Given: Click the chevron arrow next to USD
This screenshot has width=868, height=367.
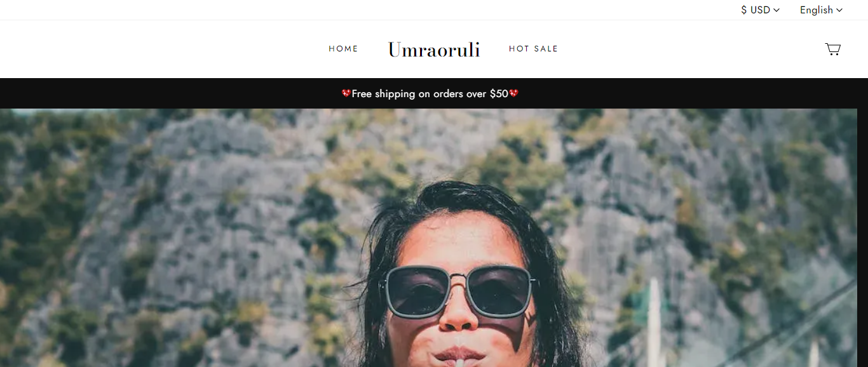Looking at the screenshot, I should click(x=776, y=10).
